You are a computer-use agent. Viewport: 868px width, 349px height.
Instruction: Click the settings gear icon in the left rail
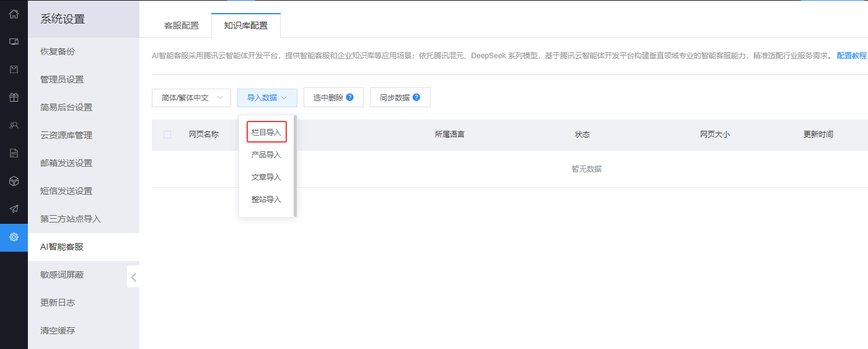tap(14, 237)
